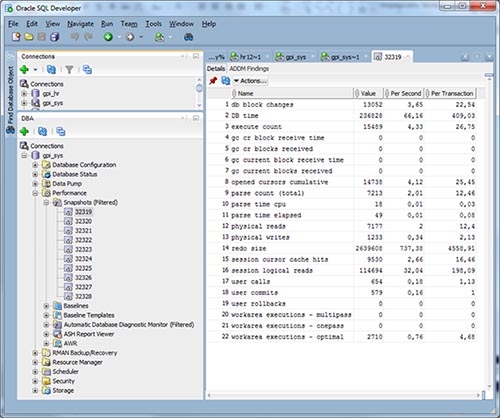Select the Security node
The image size is (500, 418).
[63, 381]
